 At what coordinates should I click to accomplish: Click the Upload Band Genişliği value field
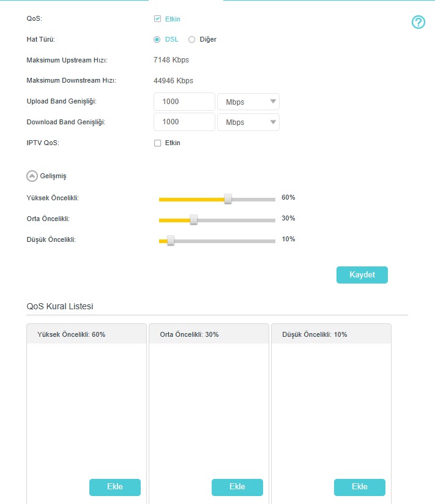[x=184, y=102]
